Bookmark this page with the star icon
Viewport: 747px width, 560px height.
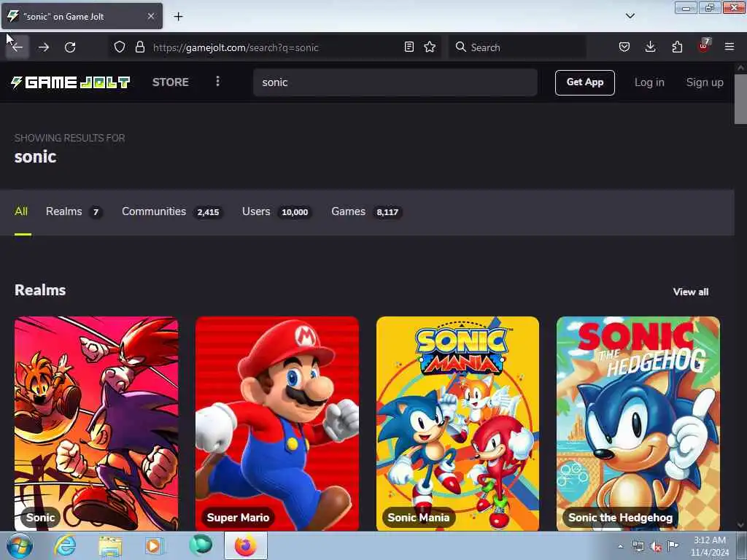pyautogui.click(x=430, y=47)
